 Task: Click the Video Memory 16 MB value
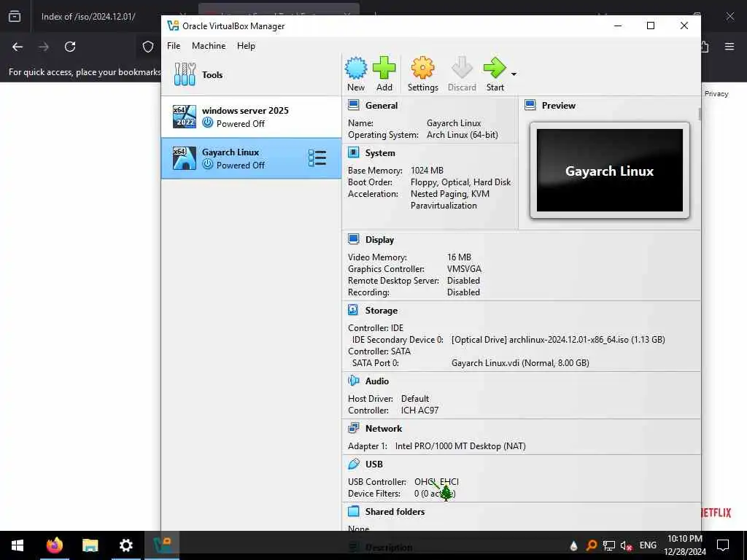459,257
